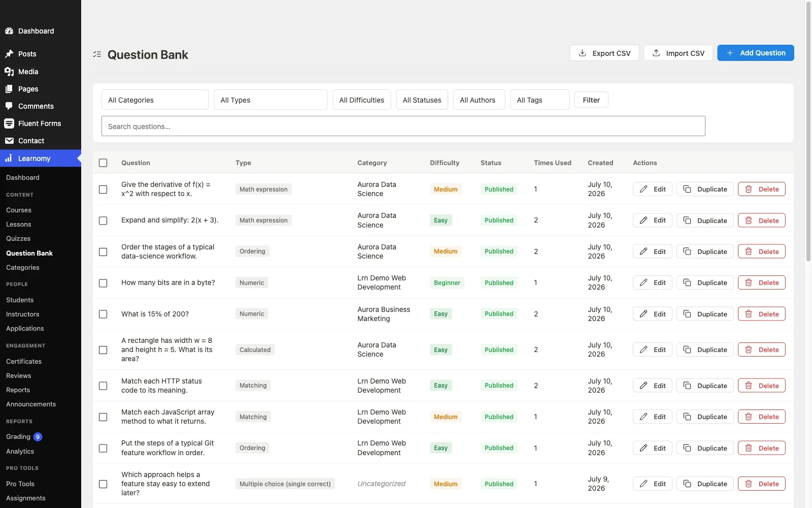Click the Learnomy bar chart icon
Screen dimensions: 812x508
[9, 158]
